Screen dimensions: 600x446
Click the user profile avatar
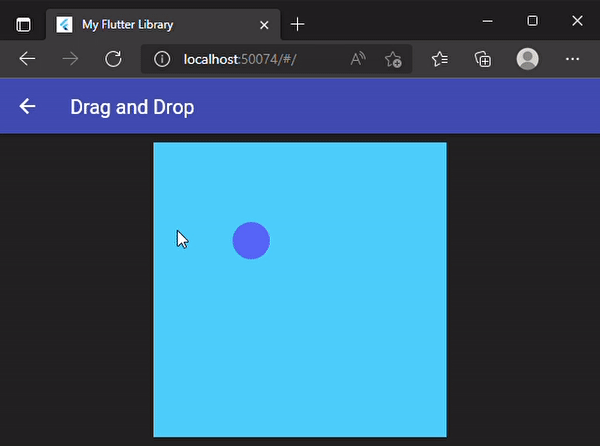pos(527,60)
